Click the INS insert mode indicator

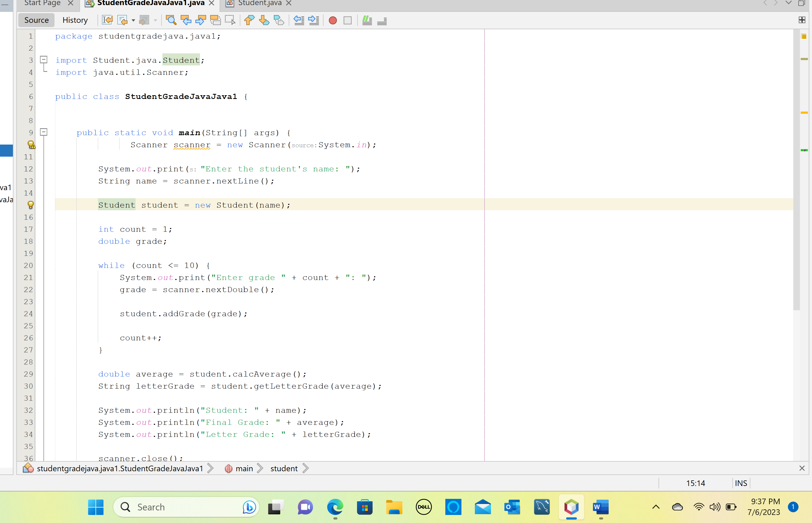point(741,483)
